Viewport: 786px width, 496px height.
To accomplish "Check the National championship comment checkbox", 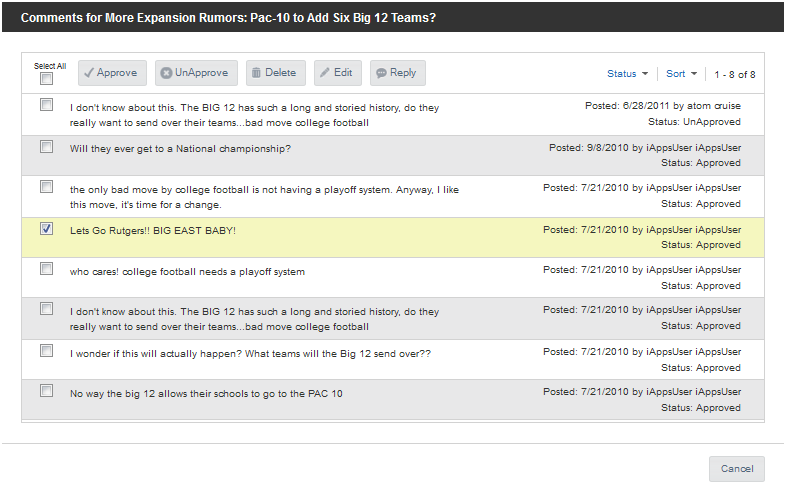I will (47, 146).
